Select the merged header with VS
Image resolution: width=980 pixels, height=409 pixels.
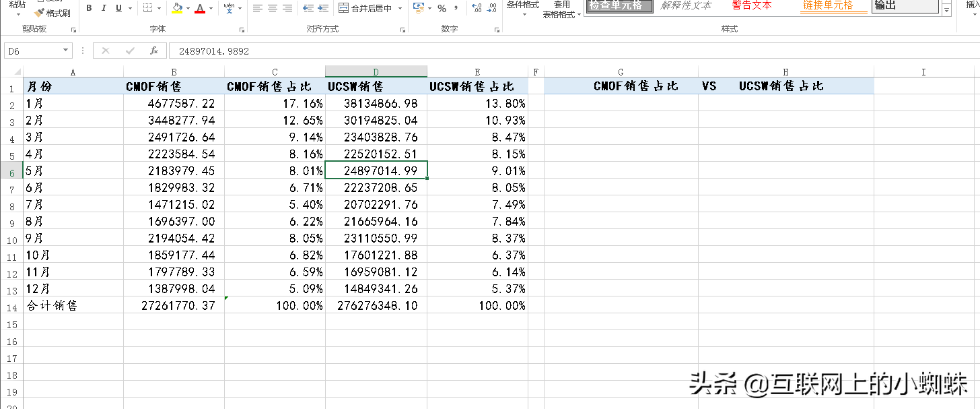(709, 86)
